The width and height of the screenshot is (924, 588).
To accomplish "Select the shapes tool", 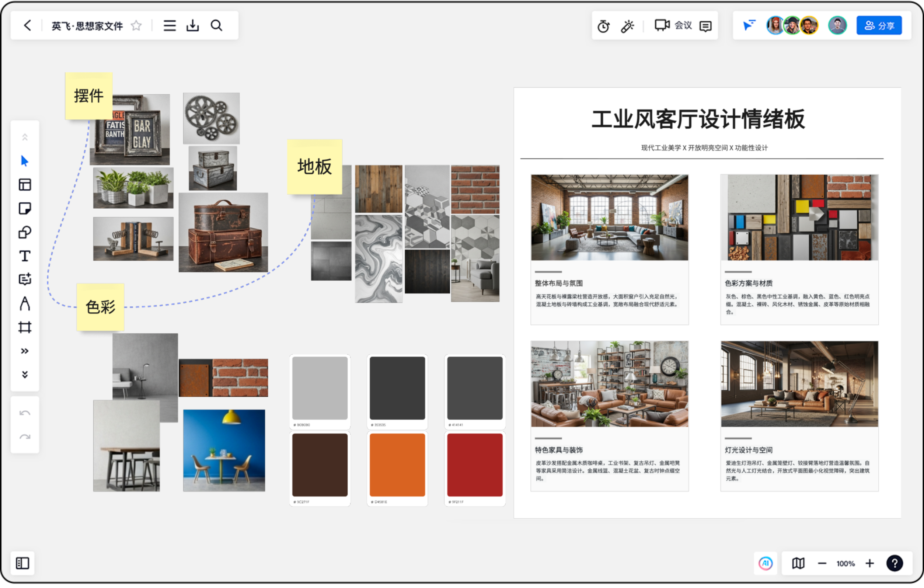I will (x=25, y=232).
